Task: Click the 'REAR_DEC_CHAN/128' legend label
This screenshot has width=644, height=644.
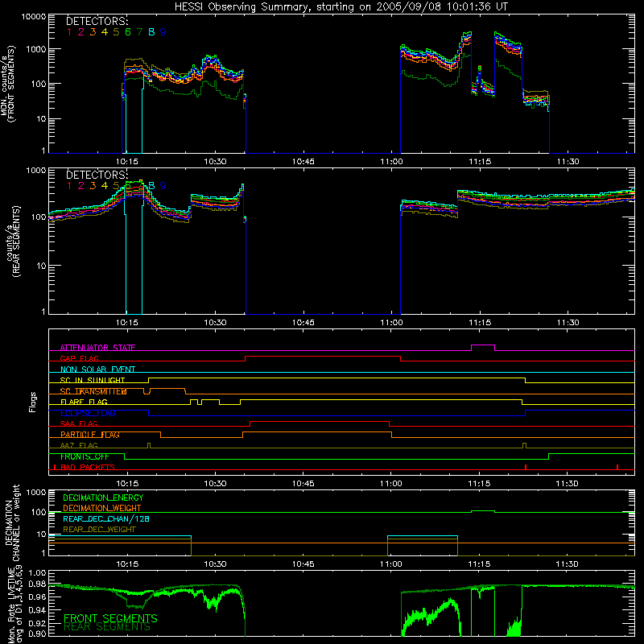Action: (x=106, y=519)
